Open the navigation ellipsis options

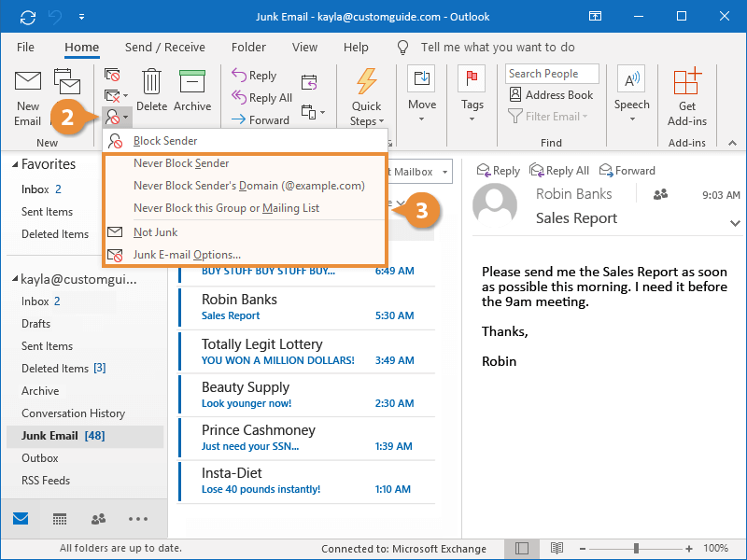138,519
